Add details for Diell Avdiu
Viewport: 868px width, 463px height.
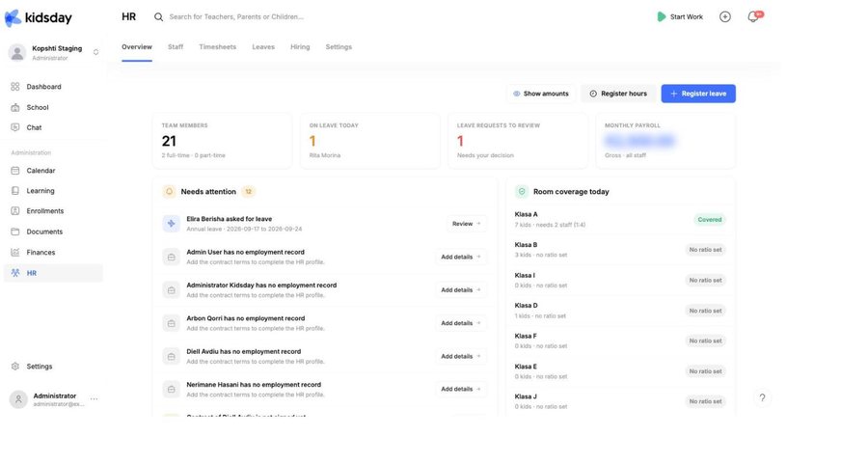tap(461, 356)
